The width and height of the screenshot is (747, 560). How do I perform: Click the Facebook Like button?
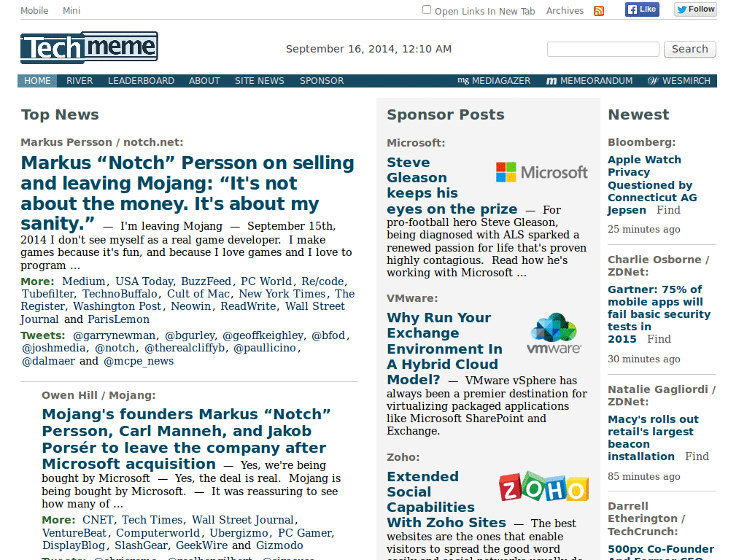coord(642,9)
